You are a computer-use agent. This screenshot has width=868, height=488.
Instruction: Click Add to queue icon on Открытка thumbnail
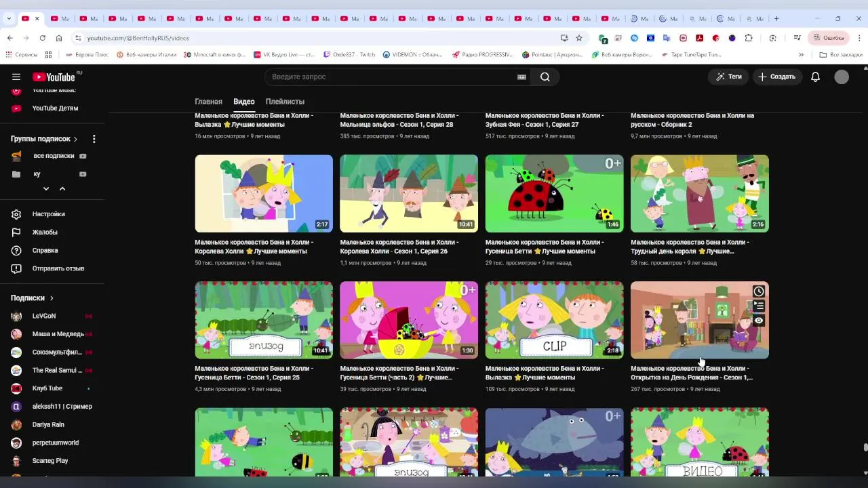click(759, 306)
